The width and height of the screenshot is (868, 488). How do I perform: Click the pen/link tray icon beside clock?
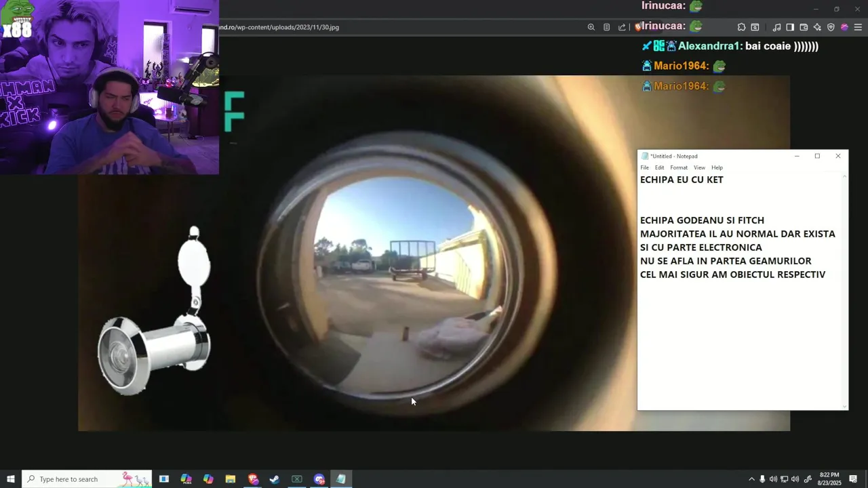[808, 479]
